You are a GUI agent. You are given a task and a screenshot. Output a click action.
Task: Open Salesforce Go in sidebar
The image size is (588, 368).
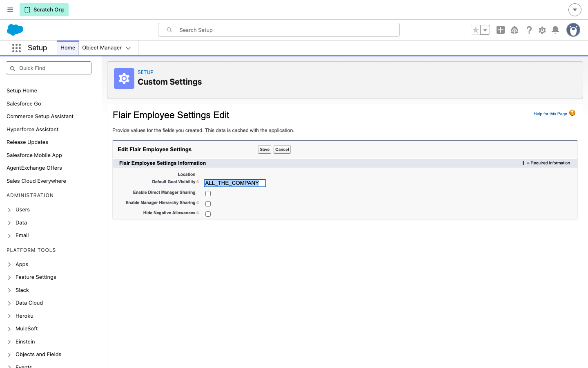click(24, 104)
